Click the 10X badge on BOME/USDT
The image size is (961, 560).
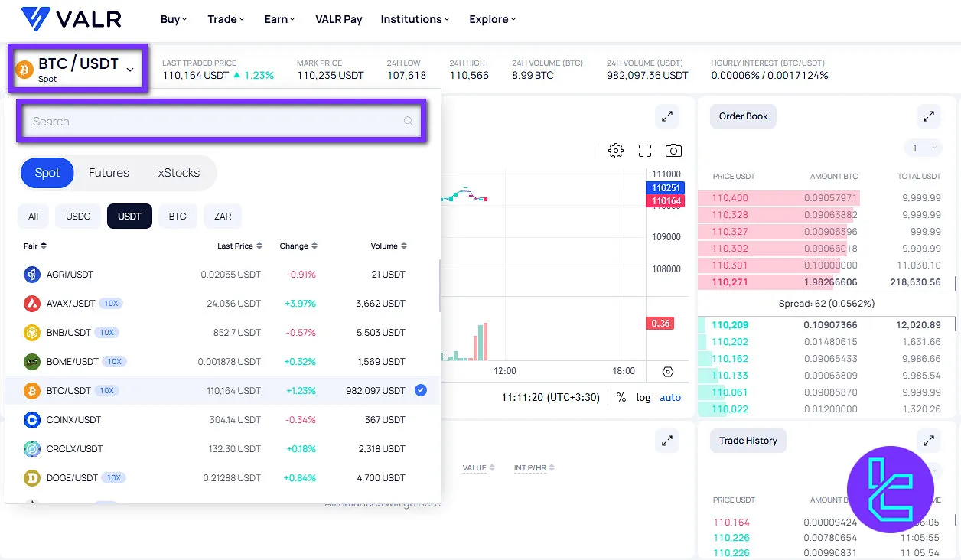pos(114,361)
